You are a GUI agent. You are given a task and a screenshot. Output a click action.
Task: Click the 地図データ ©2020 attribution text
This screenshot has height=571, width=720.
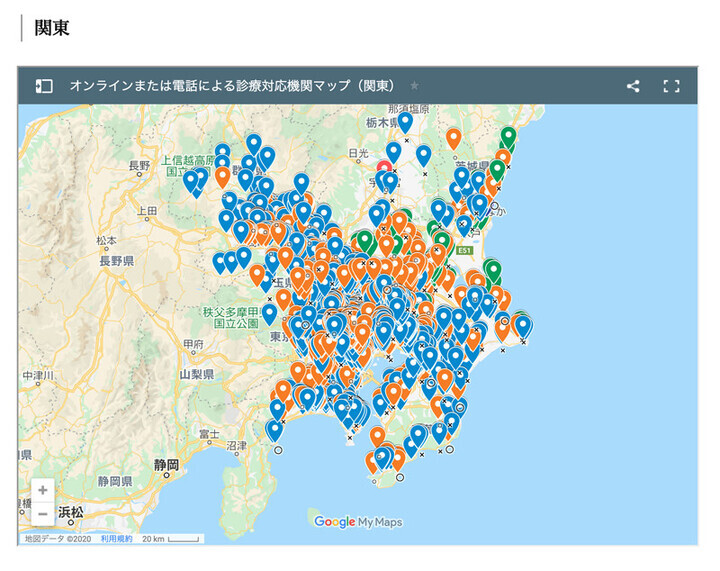tap(57, 538)
